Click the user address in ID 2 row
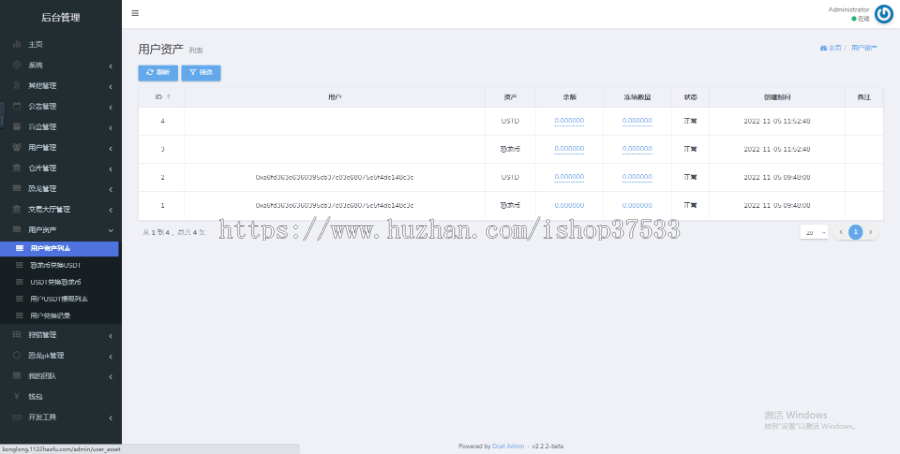This screenshot has height=454, width=900. pyautogui.click(x=335, y=177)
